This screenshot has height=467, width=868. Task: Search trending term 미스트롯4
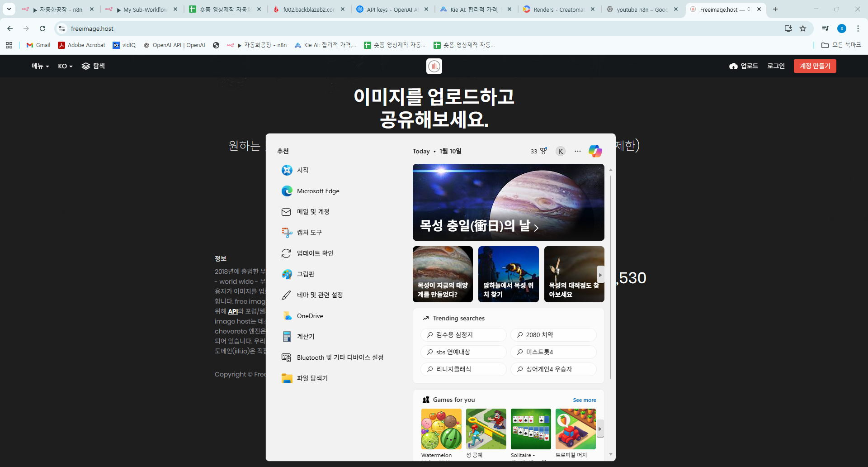pos(553,352)
